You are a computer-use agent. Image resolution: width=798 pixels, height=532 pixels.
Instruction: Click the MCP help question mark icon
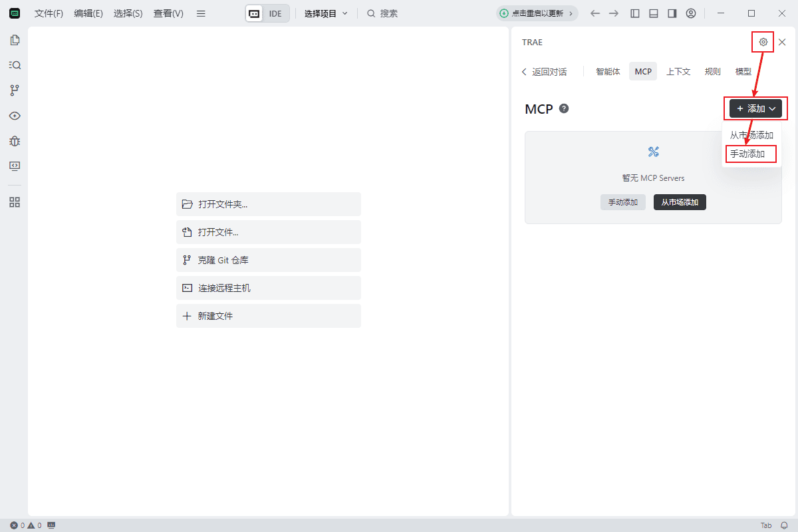pos(564,108)
